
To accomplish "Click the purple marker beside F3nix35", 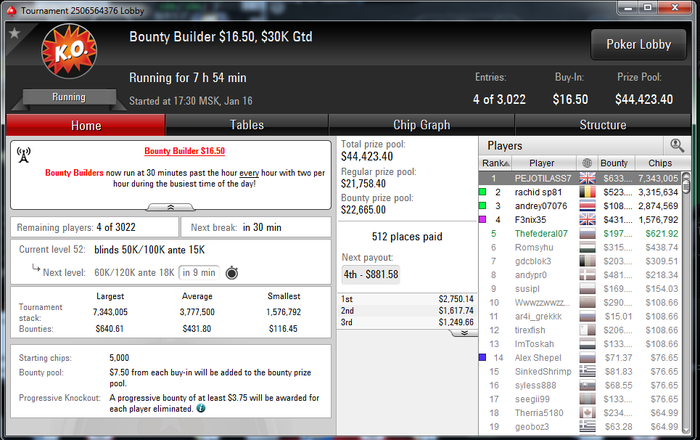I will coord(482,220).
